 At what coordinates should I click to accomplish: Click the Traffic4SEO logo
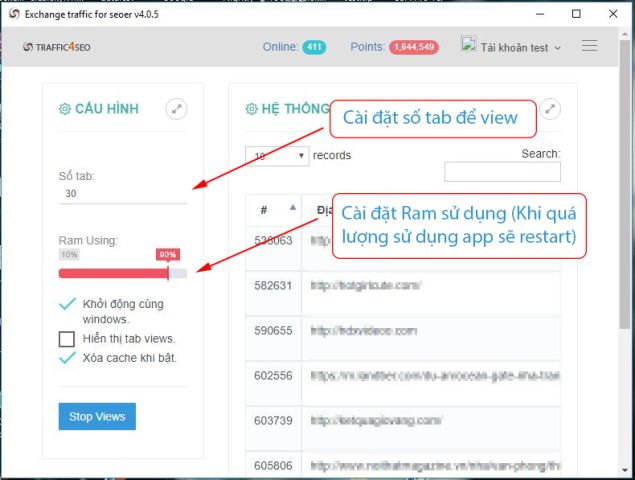[57, 47]
